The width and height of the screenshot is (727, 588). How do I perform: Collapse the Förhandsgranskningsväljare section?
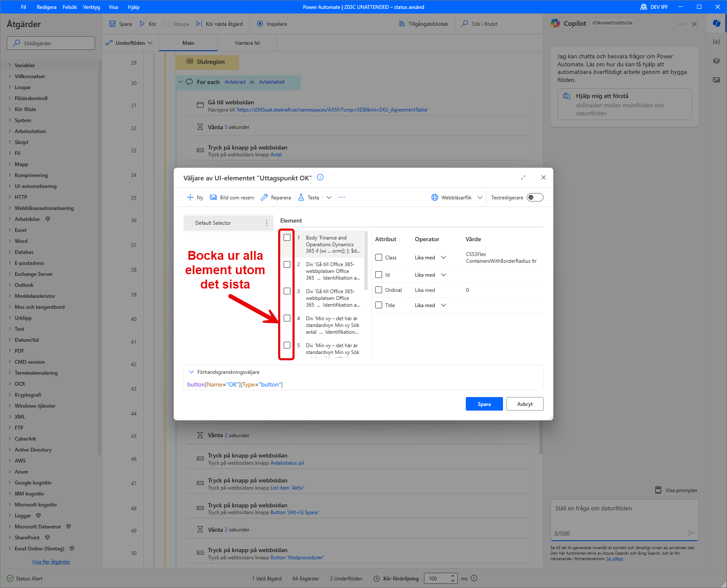(x=191, y=372)
